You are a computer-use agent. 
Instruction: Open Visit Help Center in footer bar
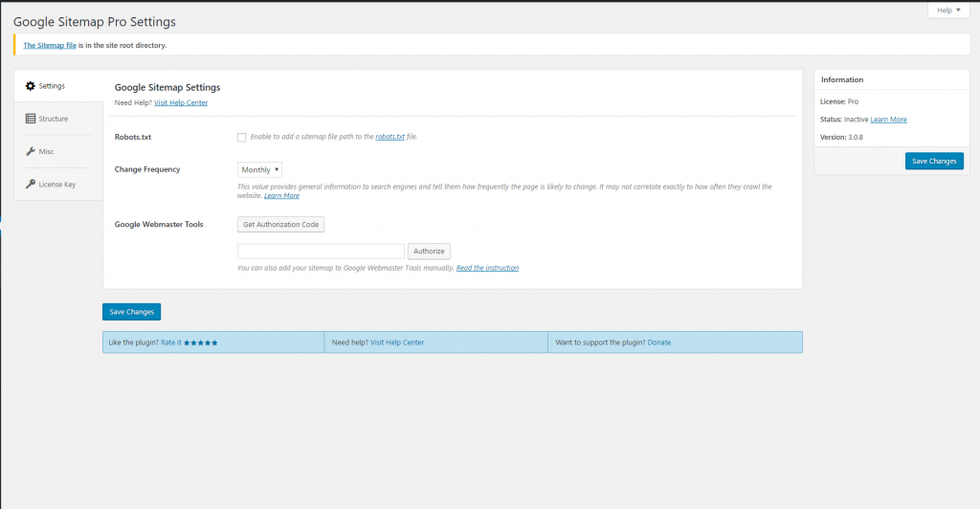[x=397, y=343]
